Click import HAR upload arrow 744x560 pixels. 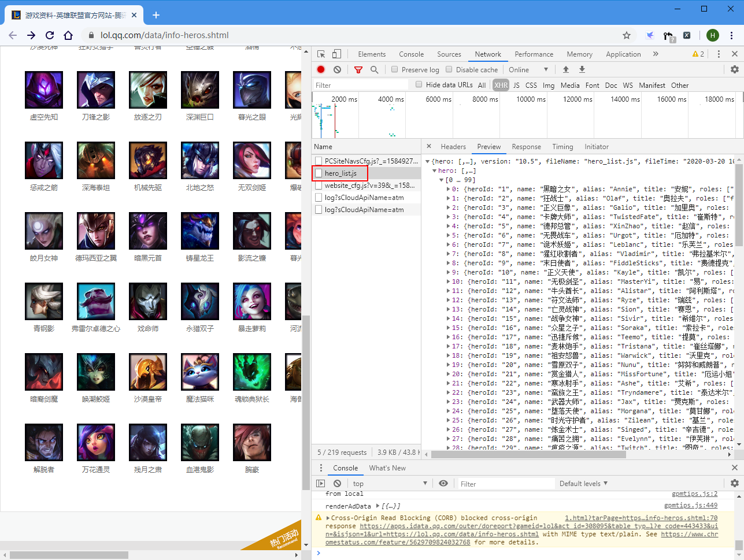click(566, 69)
